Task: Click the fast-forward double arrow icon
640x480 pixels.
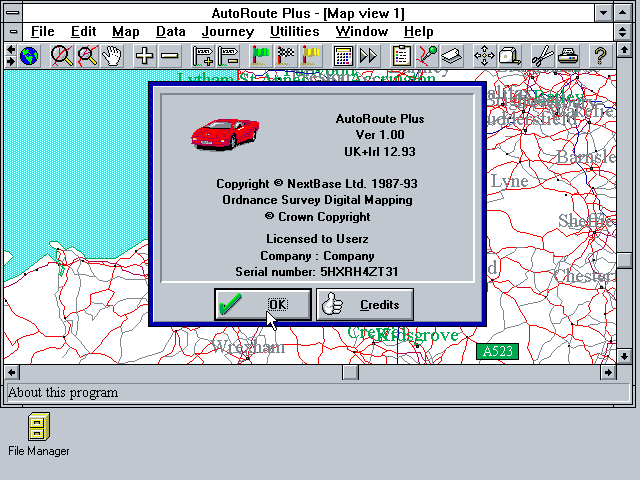Action: pos(368,56)
